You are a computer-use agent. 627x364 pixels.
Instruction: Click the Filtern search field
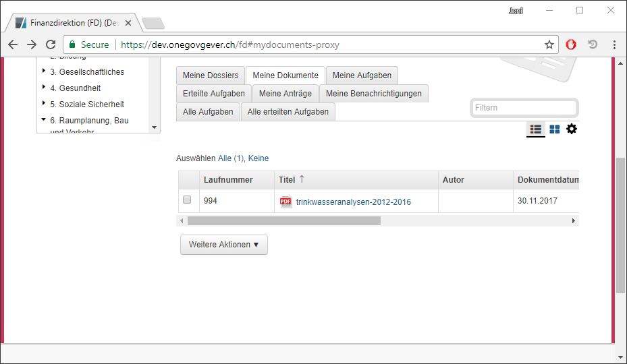[x=524, y=108]
